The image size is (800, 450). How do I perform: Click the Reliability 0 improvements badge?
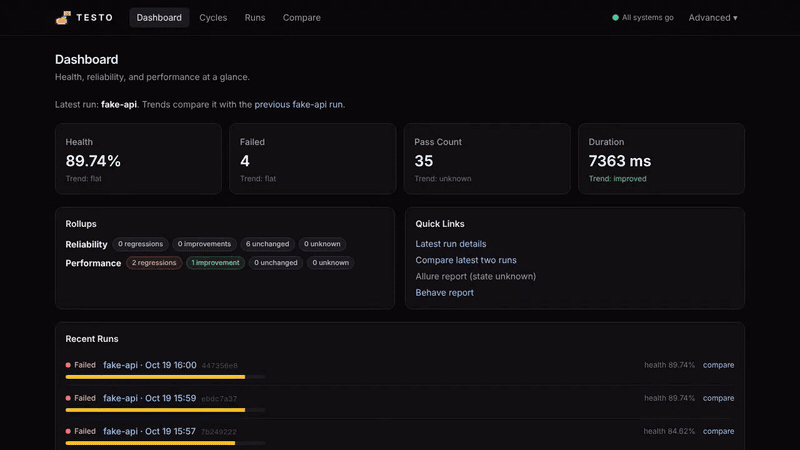coord(204,244)
